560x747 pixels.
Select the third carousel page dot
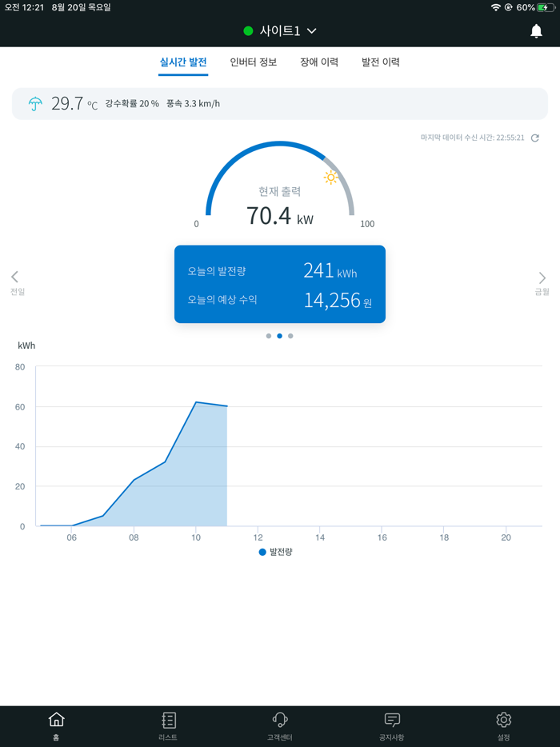click(x=290, y=336)
